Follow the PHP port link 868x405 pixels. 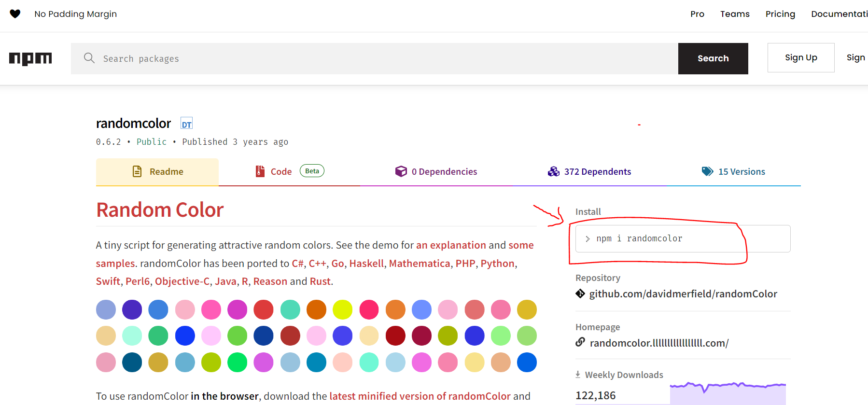point(465,263)
